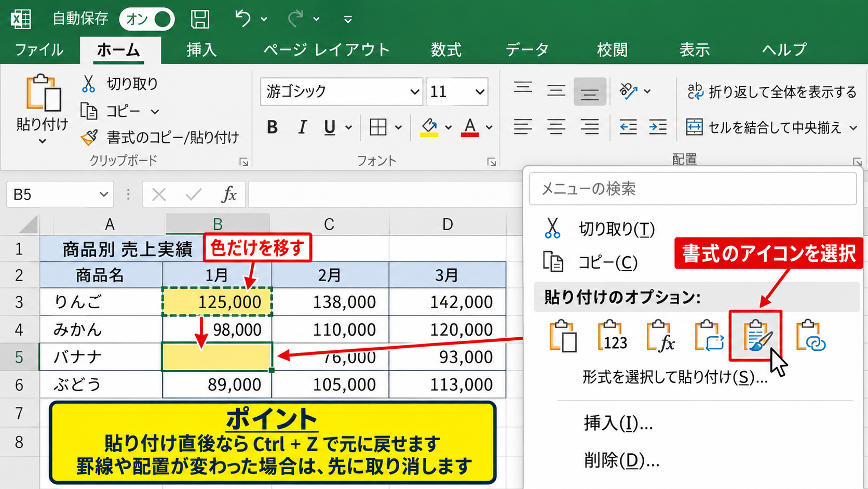Choose the transpose paste option icon
Screen dimensions: 868x489
(x=709, y=336)
